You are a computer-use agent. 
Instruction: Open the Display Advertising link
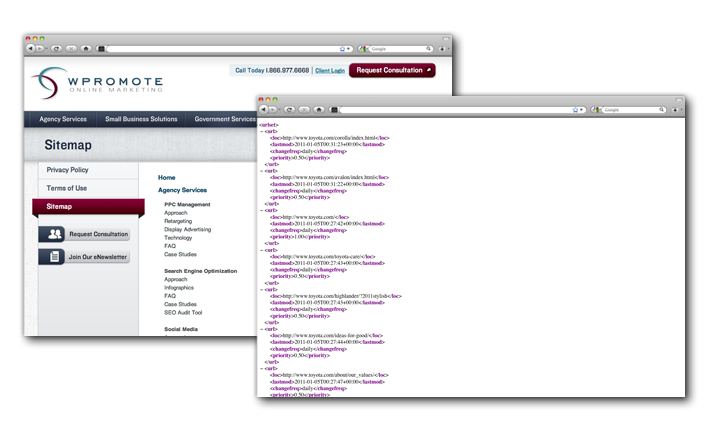[x=188, y=229]
